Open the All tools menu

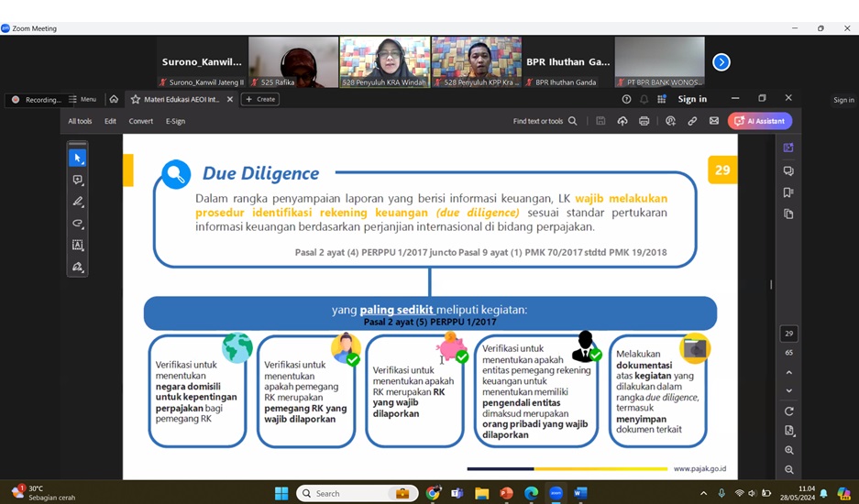80,121
